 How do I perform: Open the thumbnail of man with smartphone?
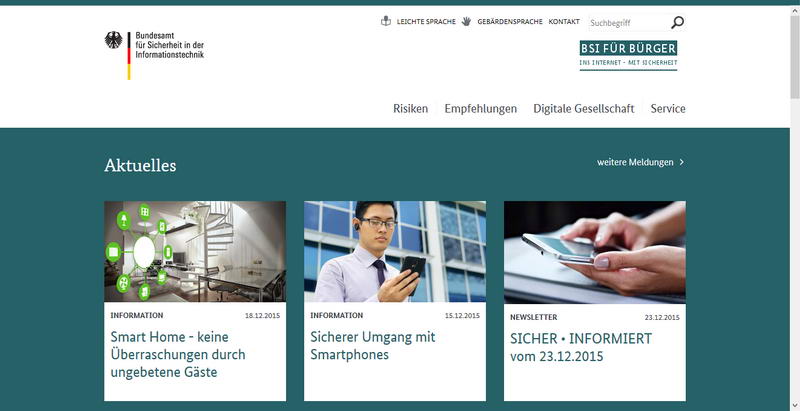[x=395, y=251]
